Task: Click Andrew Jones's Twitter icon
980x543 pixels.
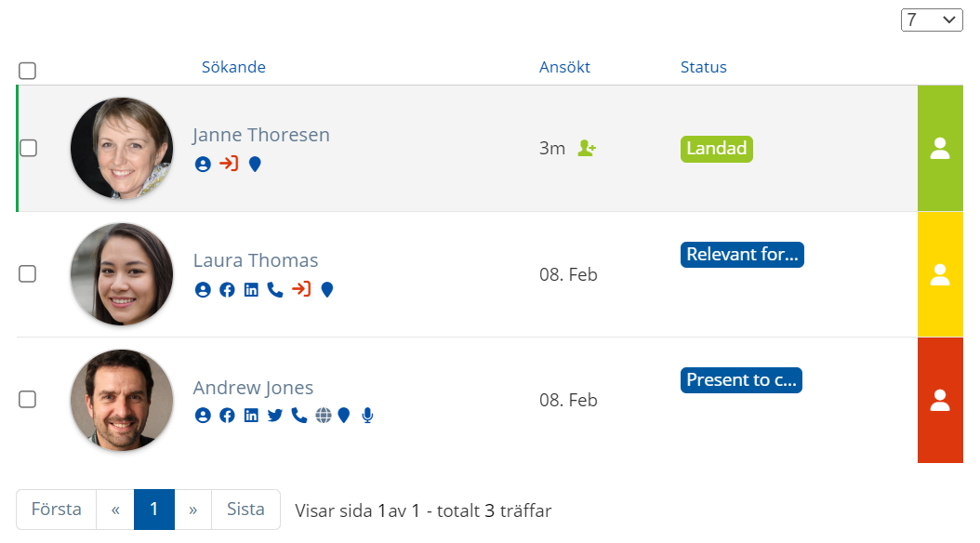Action: point(275,416)
